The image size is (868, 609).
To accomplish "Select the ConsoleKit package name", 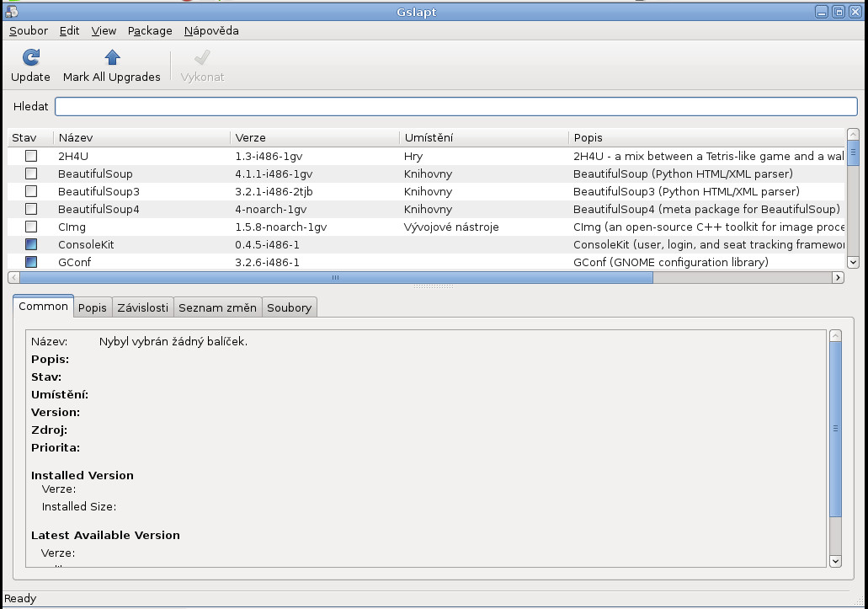I will (x=86, y=245).
